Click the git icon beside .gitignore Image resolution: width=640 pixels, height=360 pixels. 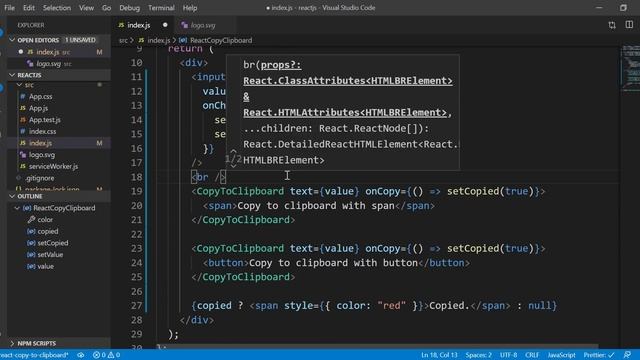(x=18, y=178)
